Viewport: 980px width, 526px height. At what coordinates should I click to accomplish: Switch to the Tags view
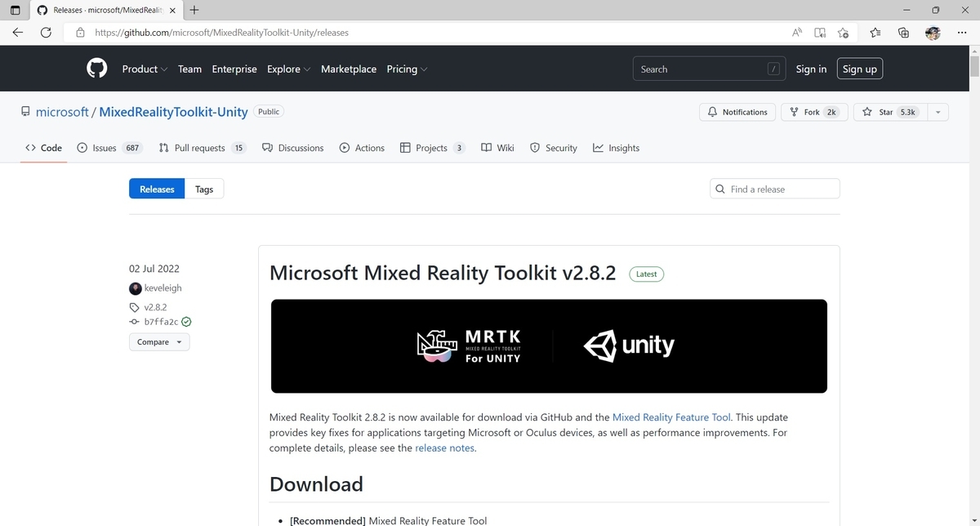[x=204, y=189]
